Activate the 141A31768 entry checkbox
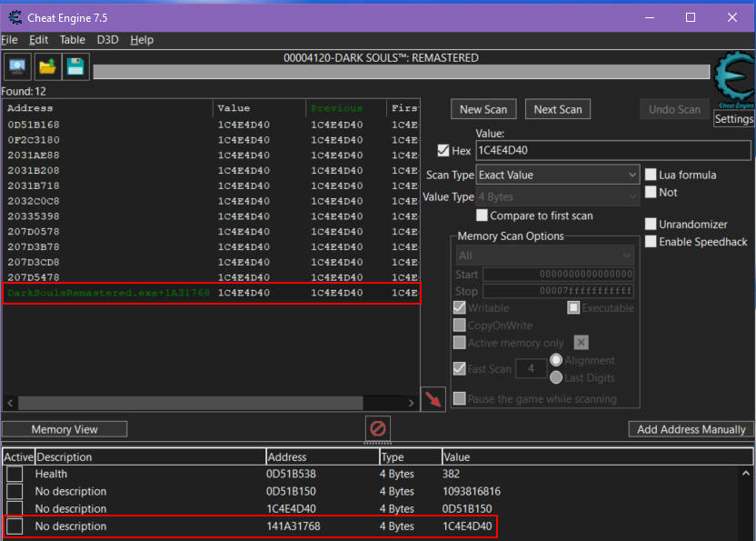Screen dimensions: 756x541 click(x=15, y=526)
